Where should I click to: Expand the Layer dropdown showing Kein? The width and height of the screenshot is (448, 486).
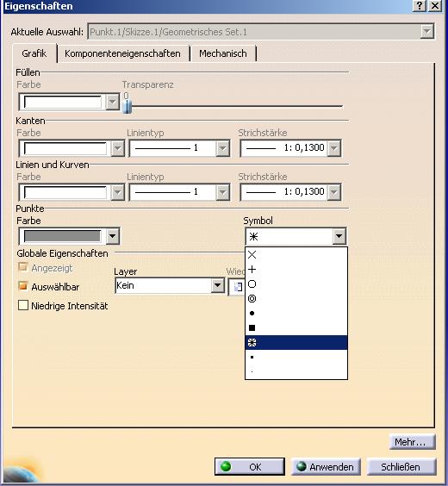point(217,285)
